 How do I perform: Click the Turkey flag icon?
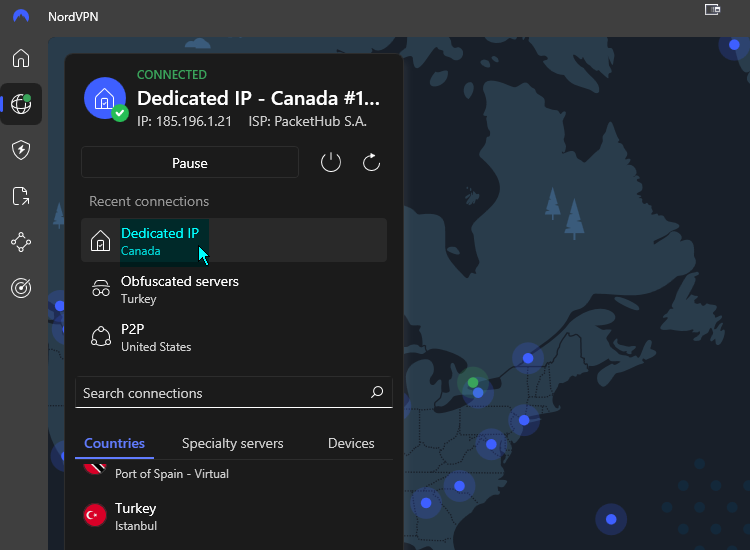(95, 515)
